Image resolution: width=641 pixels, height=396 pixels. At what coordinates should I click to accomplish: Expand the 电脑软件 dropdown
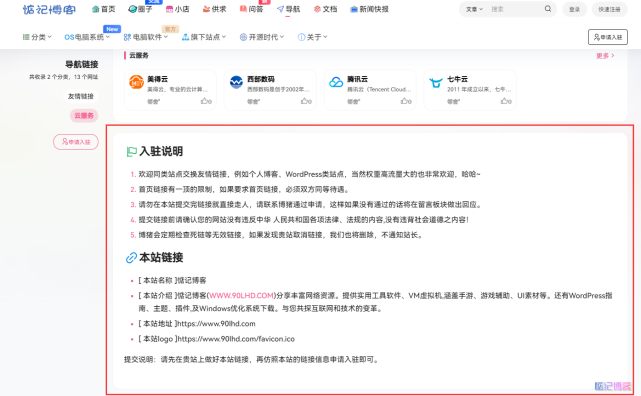coord(146,37)
